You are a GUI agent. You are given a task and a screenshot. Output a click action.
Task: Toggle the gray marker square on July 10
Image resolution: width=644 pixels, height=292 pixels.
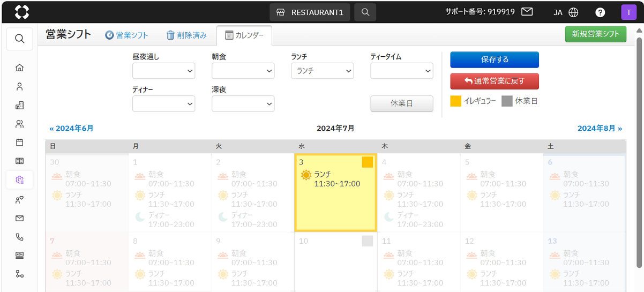click(x=367, y=241)
